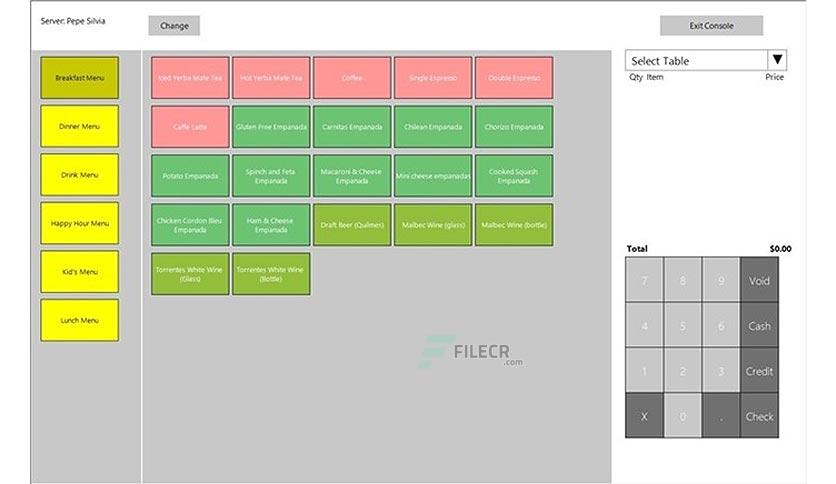This screenshot has width=836, height=484.
Task: Tap the X key on keypad
Action: tap(644, 416)
